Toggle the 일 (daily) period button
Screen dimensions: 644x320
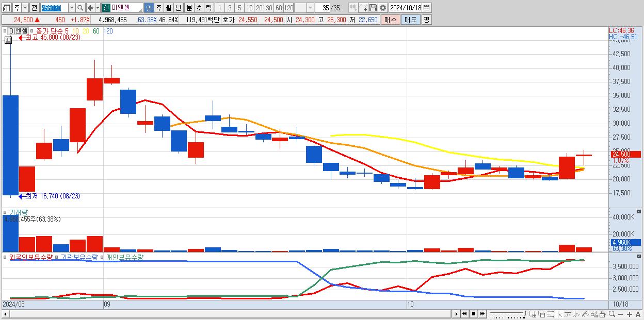(x=149, y=8)
